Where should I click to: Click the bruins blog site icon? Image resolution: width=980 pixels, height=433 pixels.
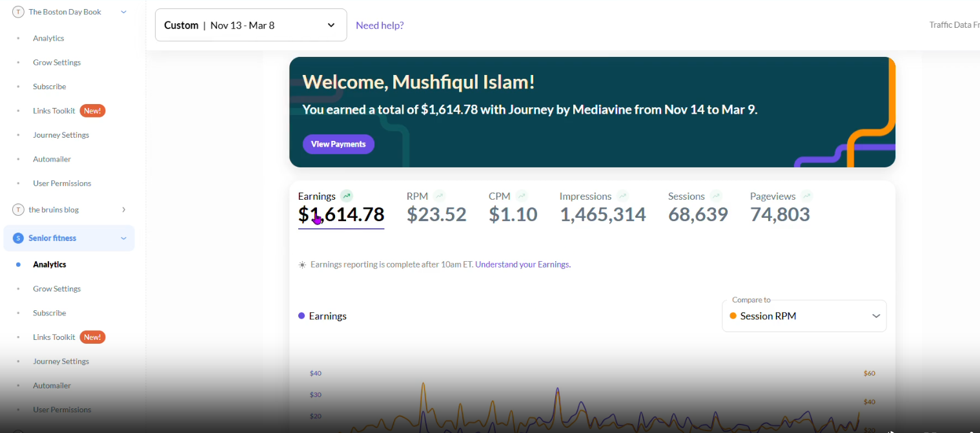[x=18, y=209]
